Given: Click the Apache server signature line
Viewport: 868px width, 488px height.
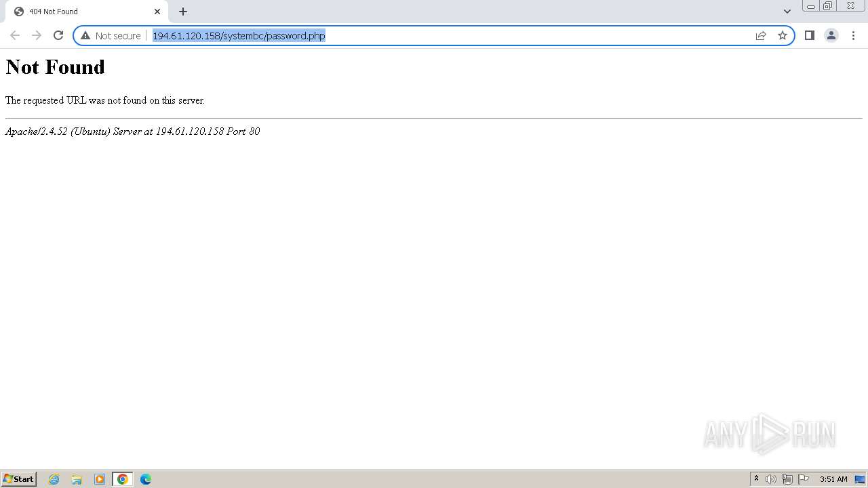Looking at the screenshot, I should [133, 131].
